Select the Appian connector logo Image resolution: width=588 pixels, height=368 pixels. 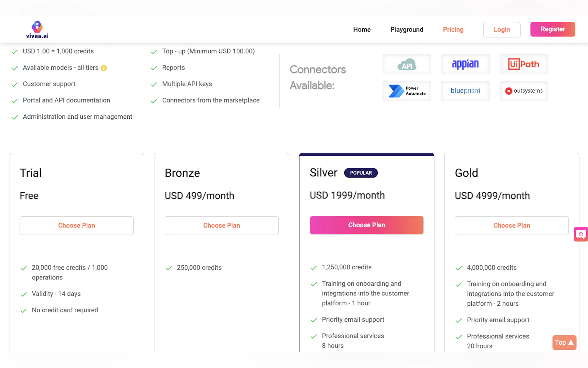point(465,64)
